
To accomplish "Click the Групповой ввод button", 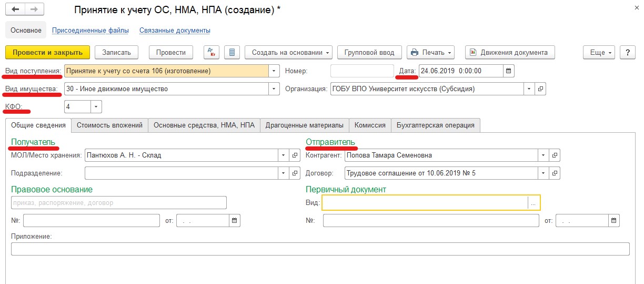I will [369, 52].
